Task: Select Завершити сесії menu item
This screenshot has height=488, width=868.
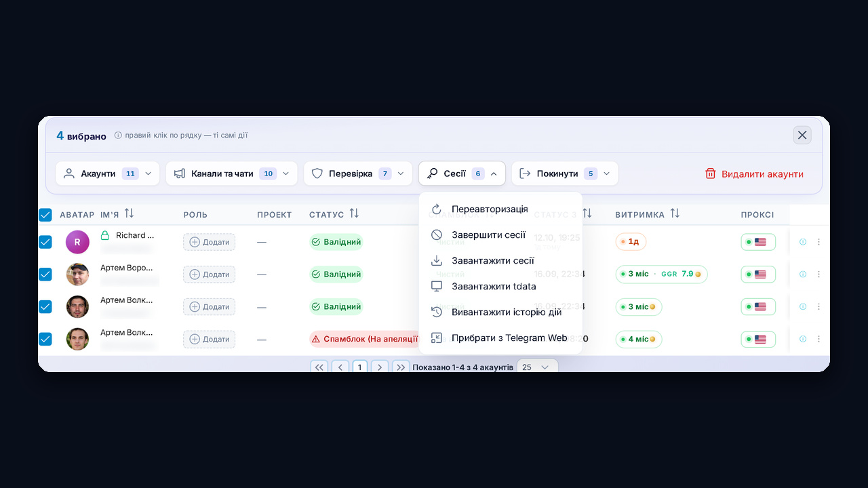Action: (x=500, y=235)
